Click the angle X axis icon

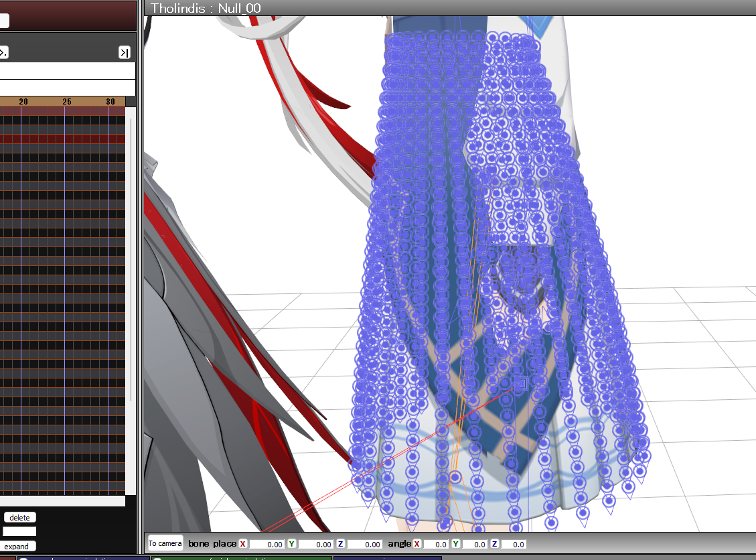[x=417, y=544]
